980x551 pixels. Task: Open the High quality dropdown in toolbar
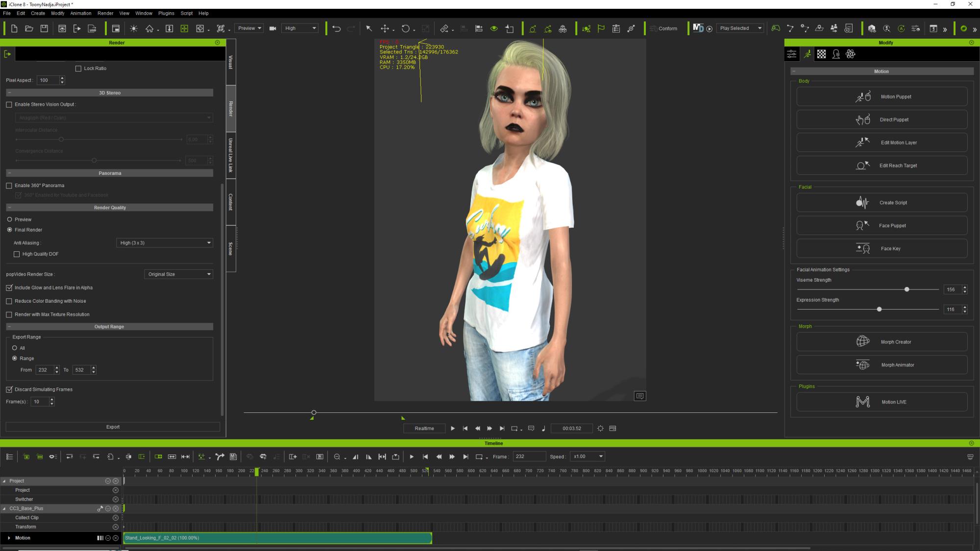pos(300,28)
